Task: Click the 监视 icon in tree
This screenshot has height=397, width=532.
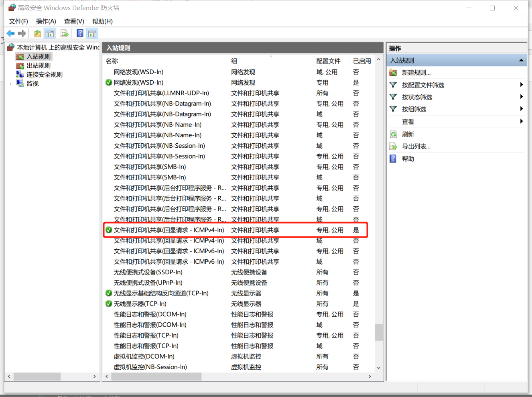Action: tap(20, 83)
